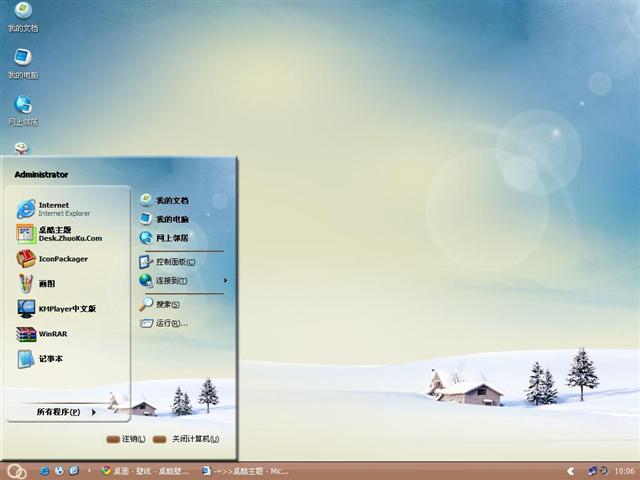Launch IconPackager from Start menu

click(52, 259)
